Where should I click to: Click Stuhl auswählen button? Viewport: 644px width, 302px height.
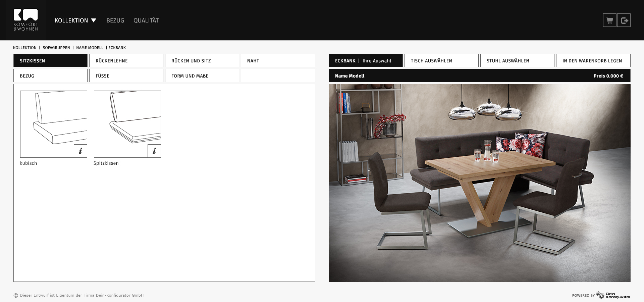pos(517,61)
